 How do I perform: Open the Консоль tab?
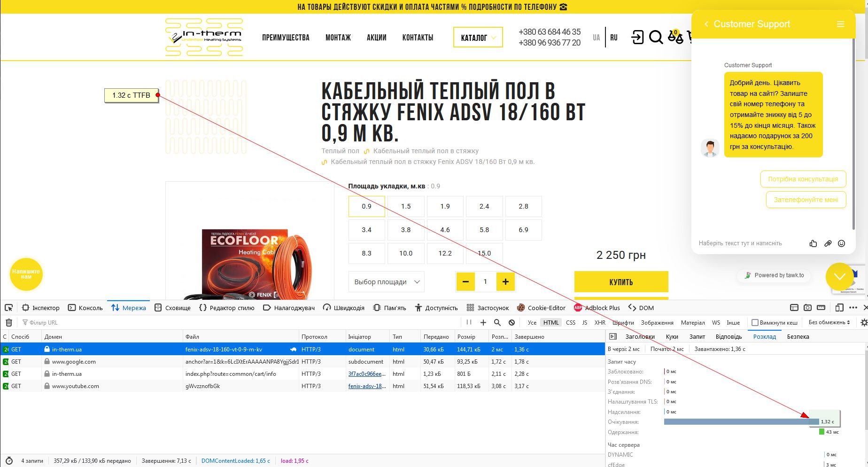tap(85, 308)
